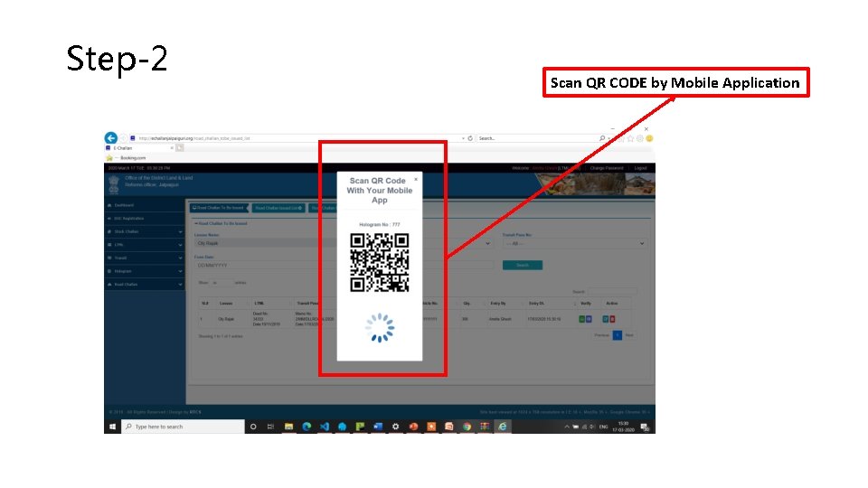868x488 pixels.
Task: Open Microsoft Edge from the taskbar
Action: (307, 427)
